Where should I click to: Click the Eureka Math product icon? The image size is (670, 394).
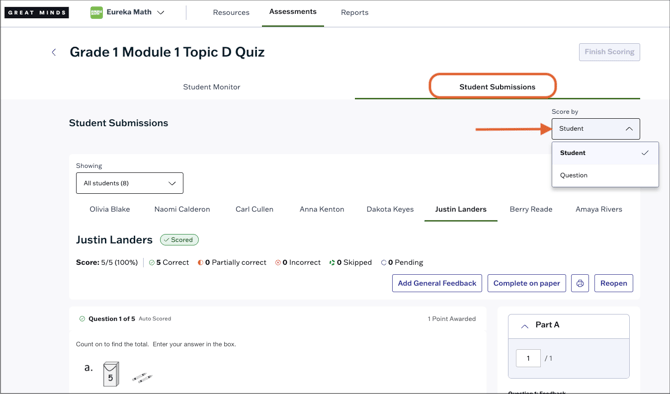point(96,12)
